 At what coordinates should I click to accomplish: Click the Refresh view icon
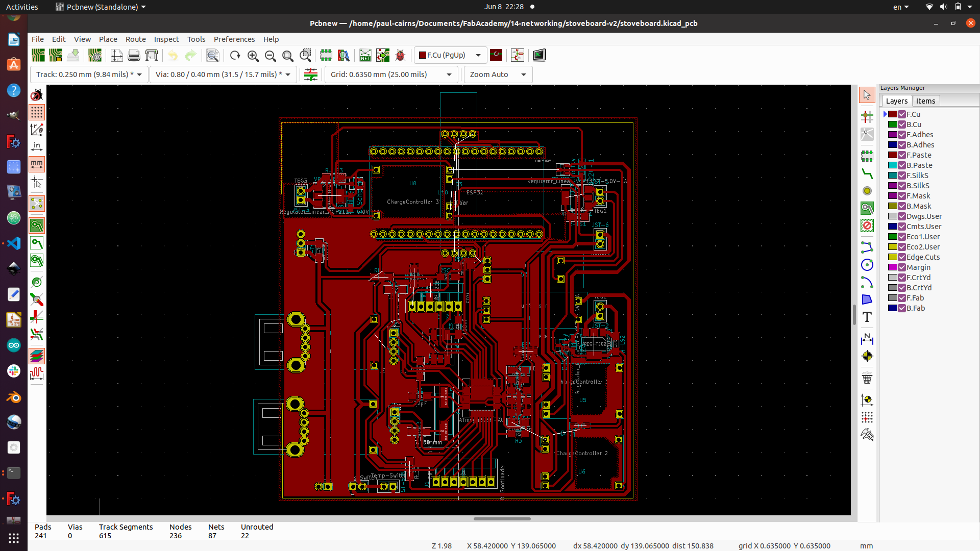click(x=235, y=55)
